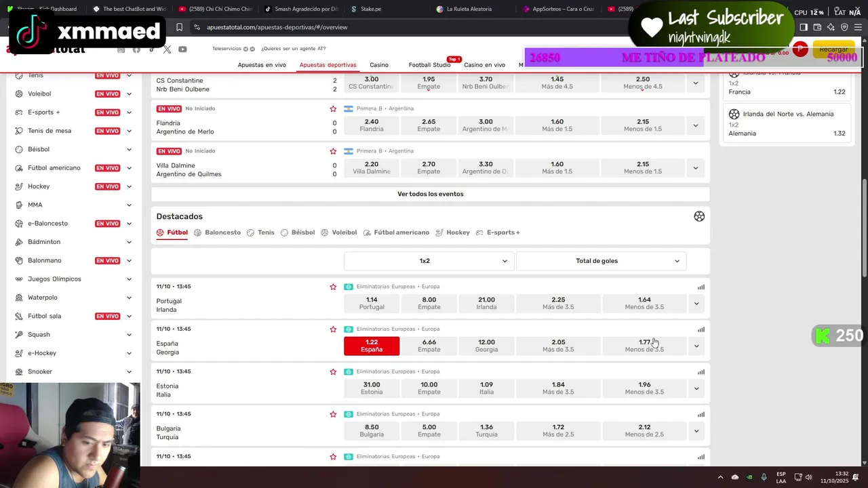The image size is (868, 488).
Task: Expand the MMA sidebar category chevron
Action: pos(129,205)
